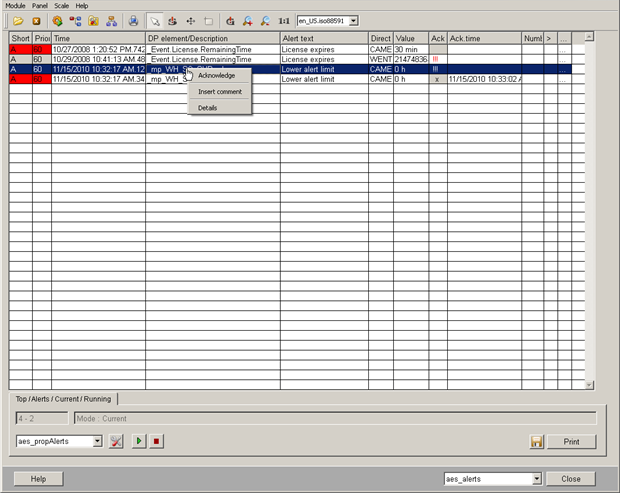Select Insert comment in context menu
This screenshot has height=493, width=620.
coord(219,92)
